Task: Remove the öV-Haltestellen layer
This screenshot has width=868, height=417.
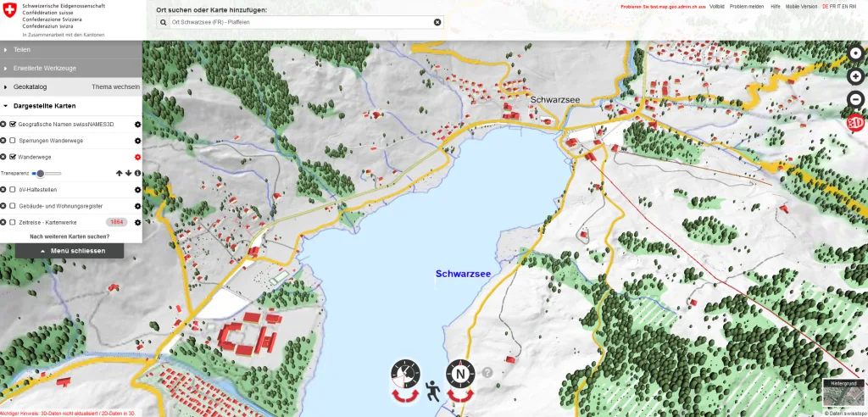Action: (3, 190)
